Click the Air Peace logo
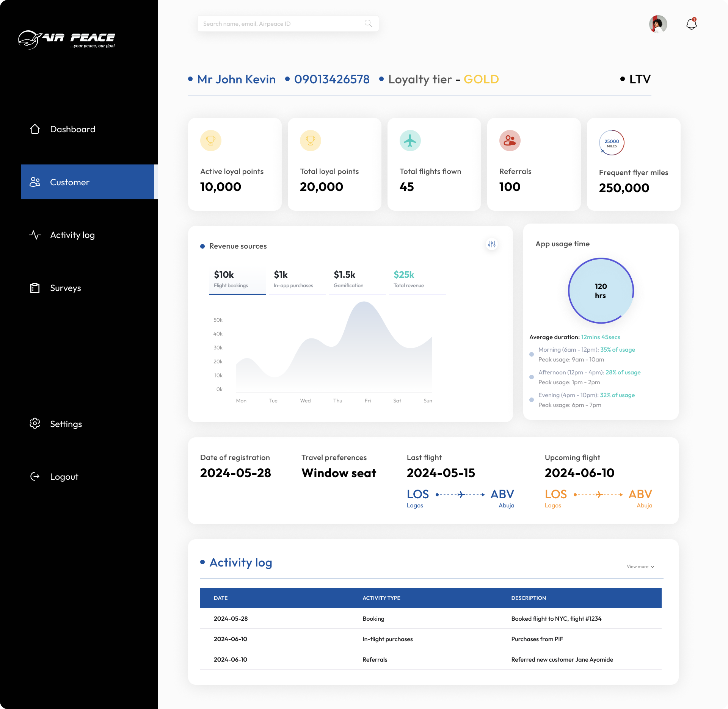The height and width of the screenshot is (709, 728). [x=67, y=39]
